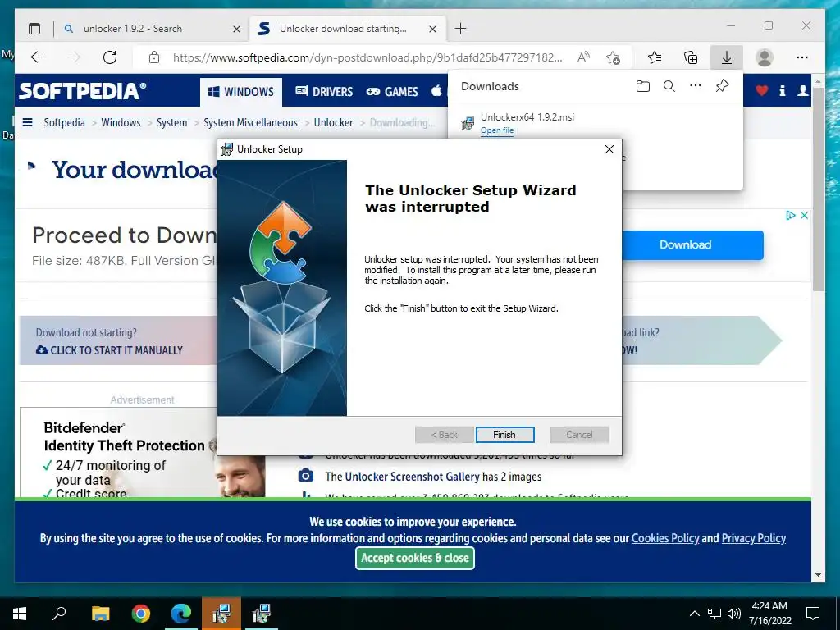Open Privacy Policy link

coord(753,538)
